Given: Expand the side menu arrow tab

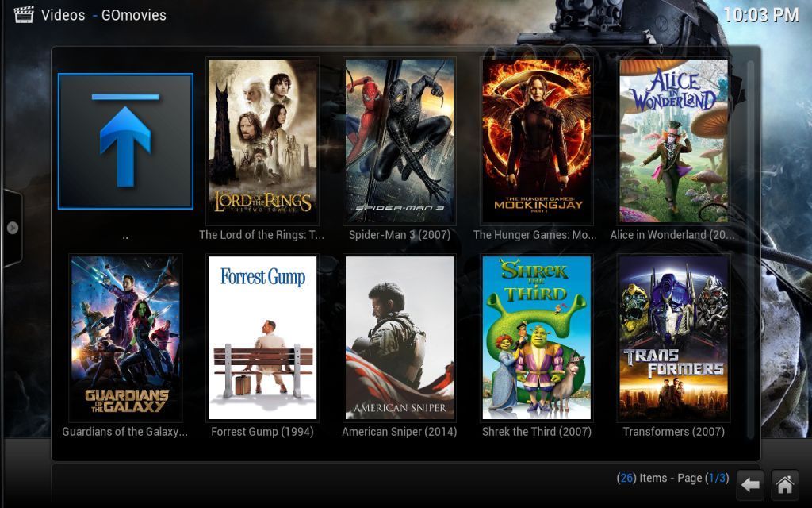Looking at the screenshot, I should [13, 228].
